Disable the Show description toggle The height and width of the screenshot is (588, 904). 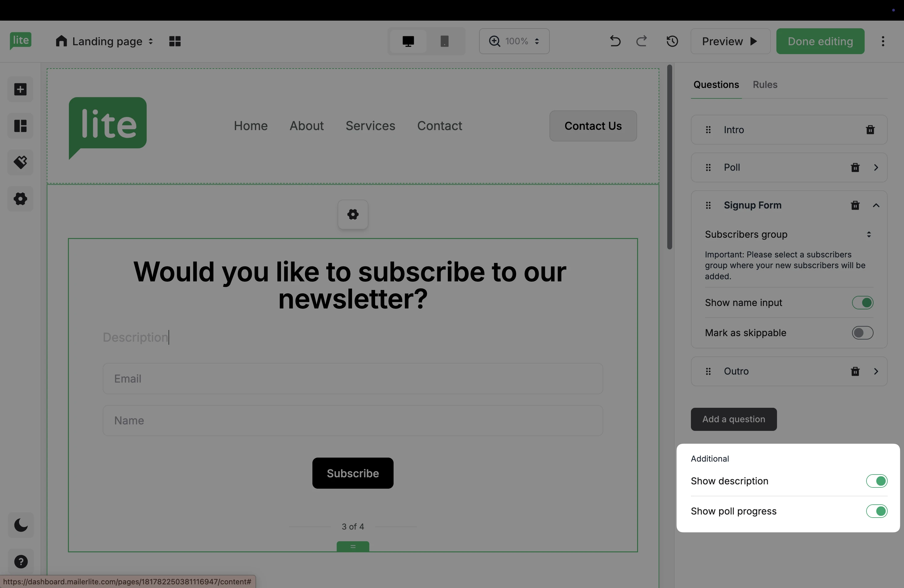(x=876, y=481)
